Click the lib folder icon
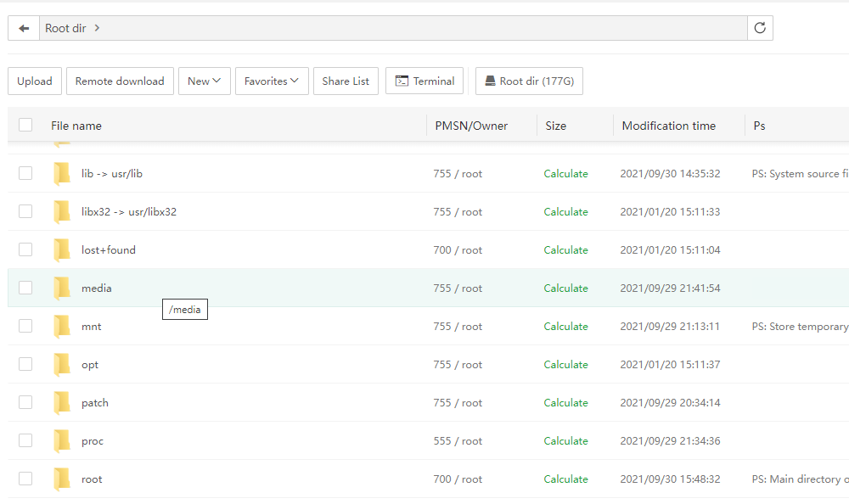 pos(62,174)
